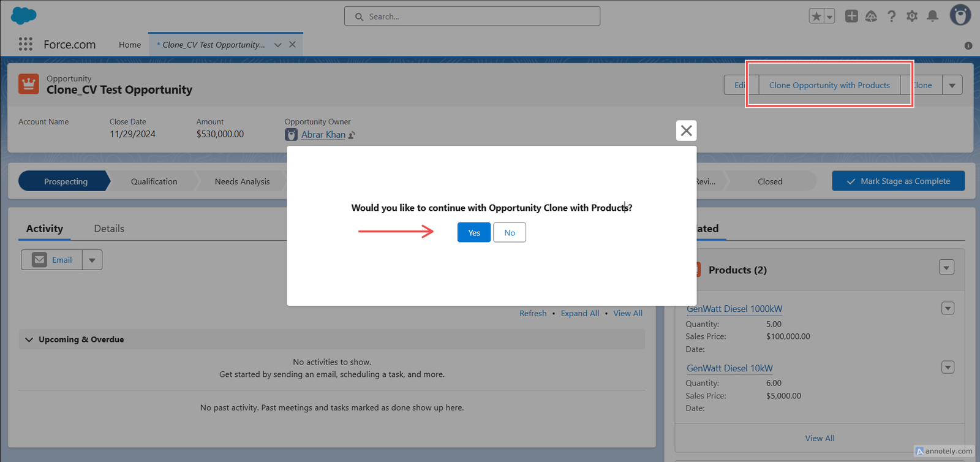Open the Products related list dropdown
The image size is (980, 462).
946,267
